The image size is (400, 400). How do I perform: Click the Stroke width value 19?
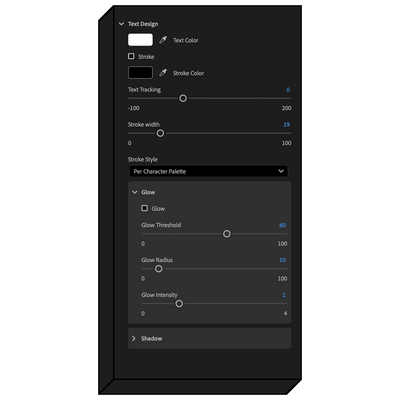click(x=287, y=125)
